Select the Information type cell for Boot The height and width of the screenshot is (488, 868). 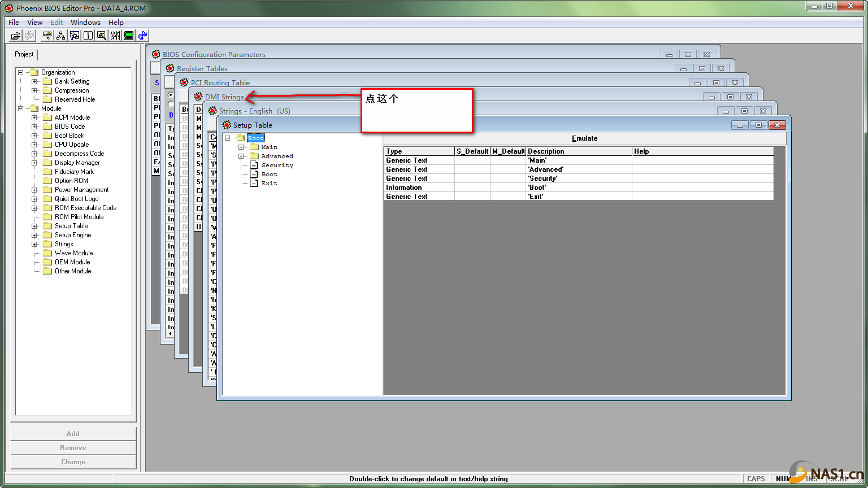click(419, 188)
